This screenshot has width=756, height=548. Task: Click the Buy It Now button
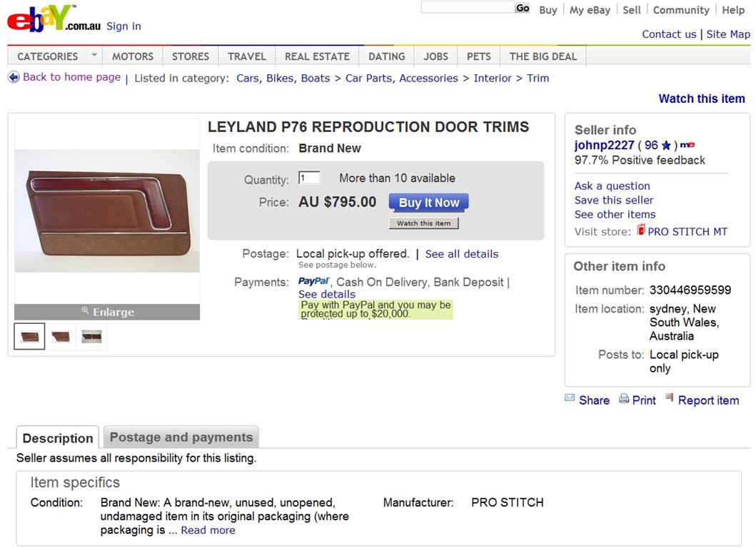point(428,203)
